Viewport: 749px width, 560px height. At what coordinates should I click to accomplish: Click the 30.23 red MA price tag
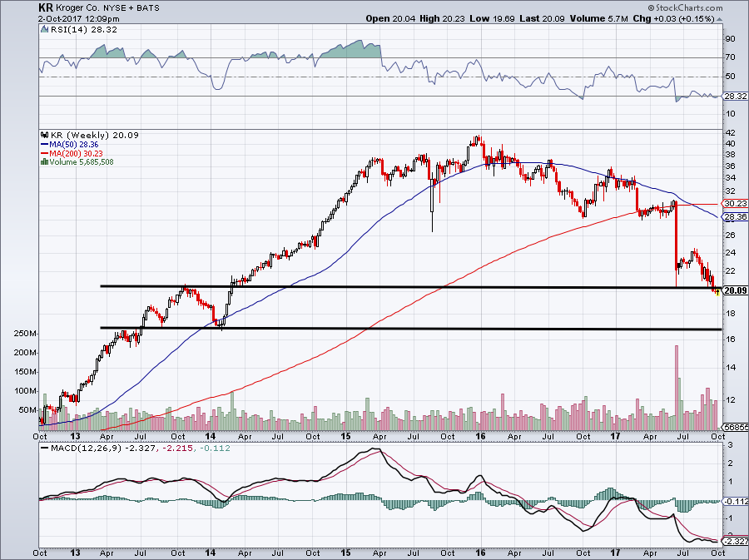click(x=736, y=203)
